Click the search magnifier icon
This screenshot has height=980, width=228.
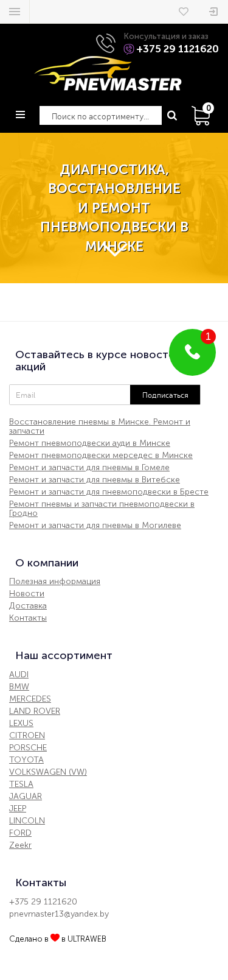pyautogui.click(x=172, y=116)
